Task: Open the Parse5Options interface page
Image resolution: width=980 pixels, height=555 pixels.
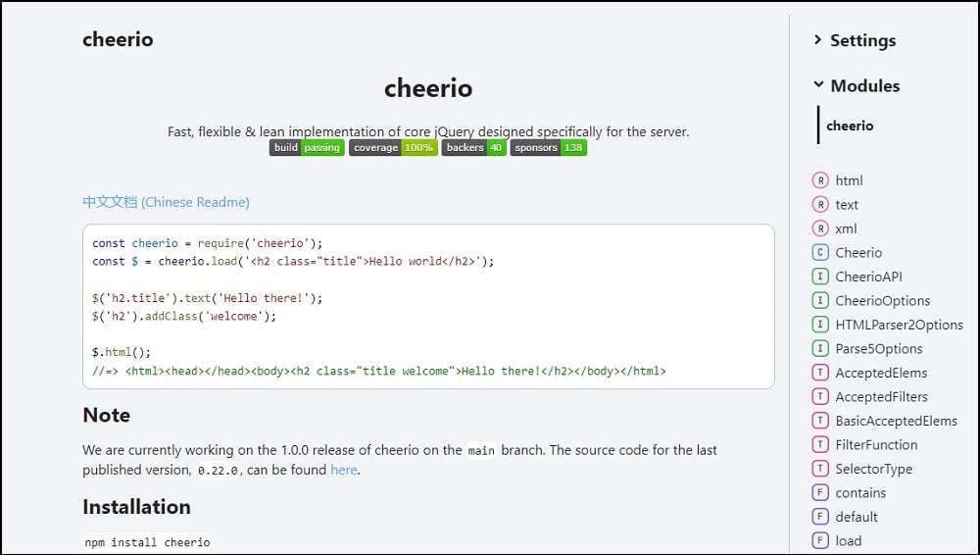Action: pyautogui.click(x=879, y=348)
